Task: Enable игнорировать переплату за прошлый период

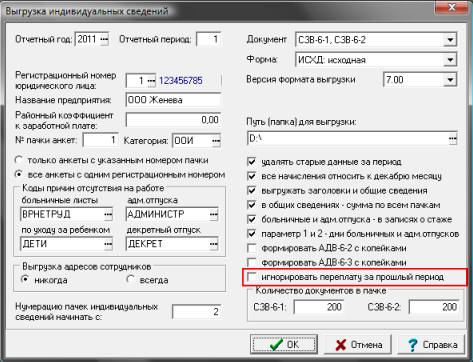Action: (252, 277)
